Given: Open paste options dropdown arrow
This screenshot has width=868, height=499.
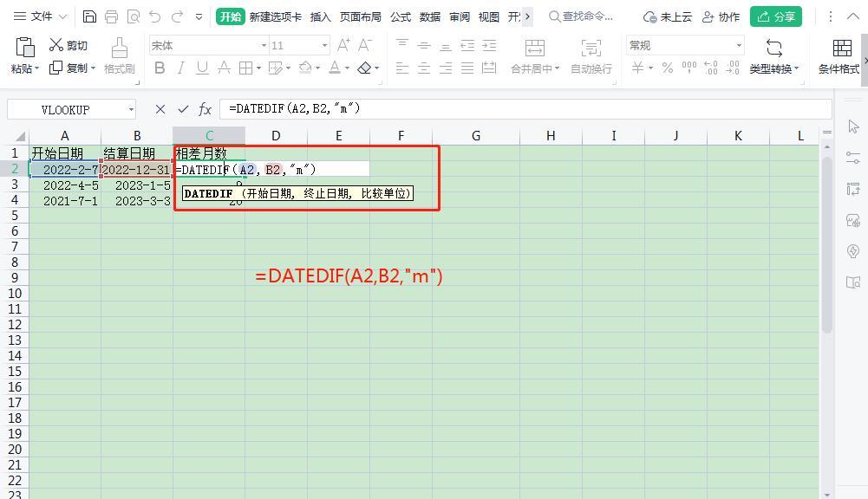Looking at the screenshot, I should click(37, 68).
